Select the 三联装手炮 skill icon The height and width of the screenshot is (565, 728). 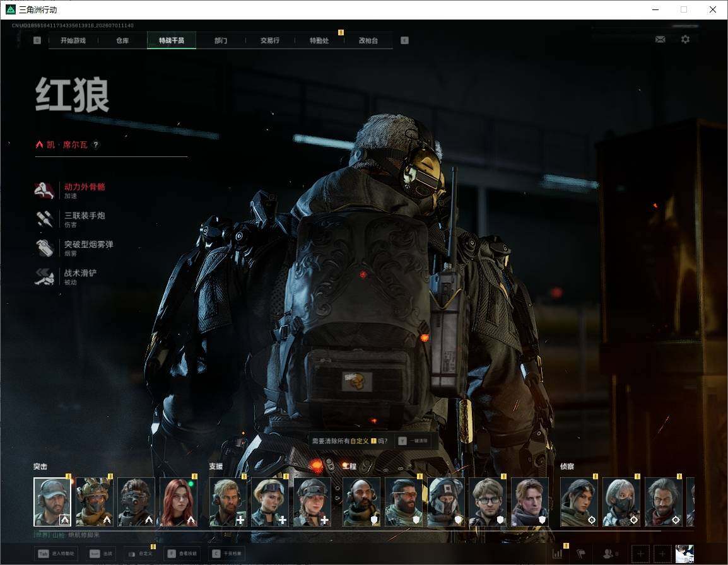(x=45, y=219)
